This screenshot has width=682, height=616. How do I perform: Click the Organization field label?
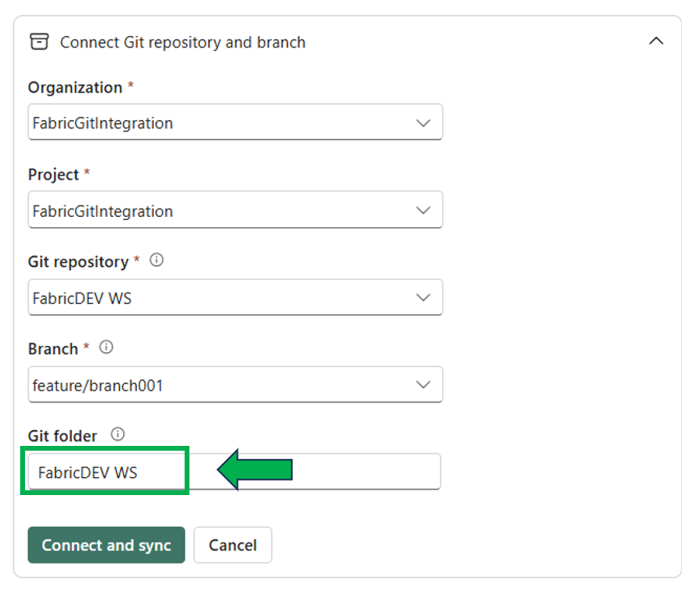75,88
